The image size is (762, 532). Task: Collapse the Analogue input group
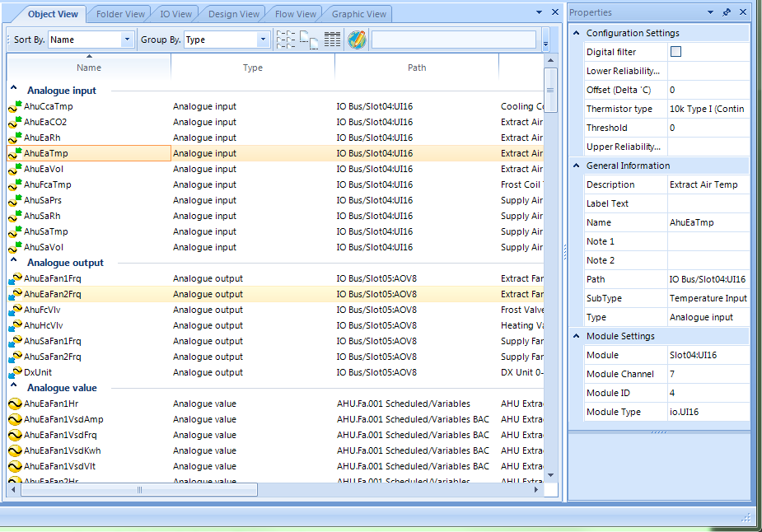tap(14, 88)
